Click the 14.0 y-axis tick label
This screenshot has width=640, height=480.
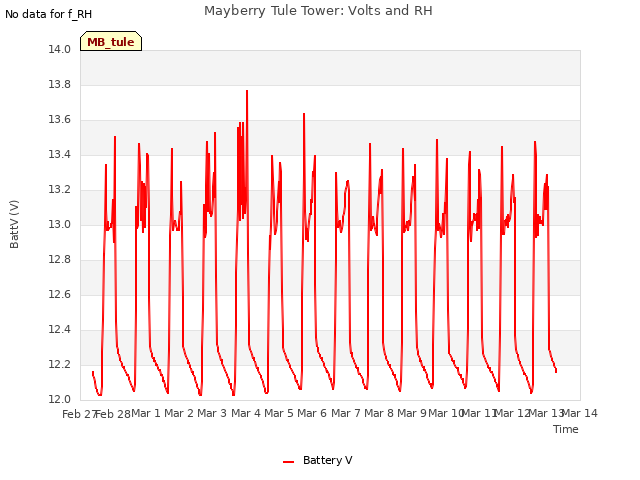pos(60,49)
